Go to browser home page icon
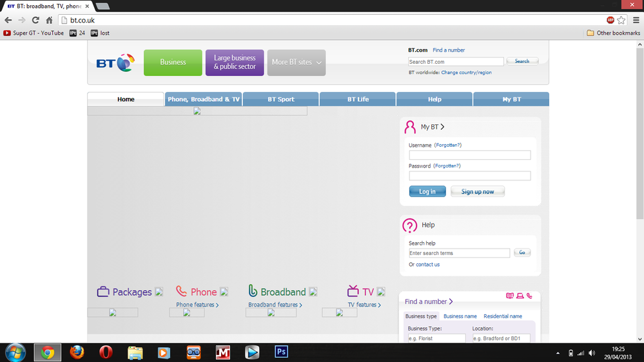Viewport: 644px width, 362px height. coord(49,20)
